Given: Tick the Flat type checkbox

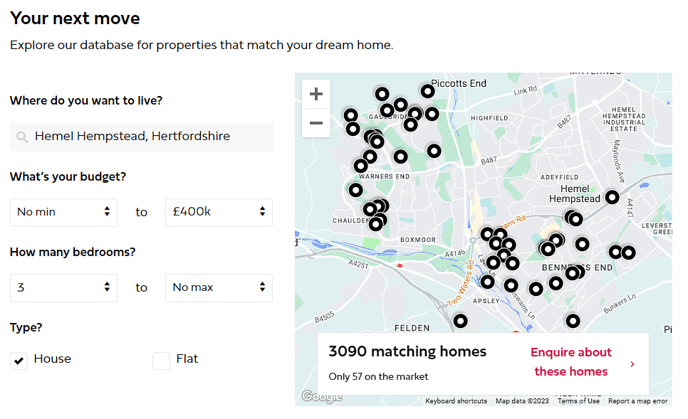Looking at the screenshot, I should 161,360.
